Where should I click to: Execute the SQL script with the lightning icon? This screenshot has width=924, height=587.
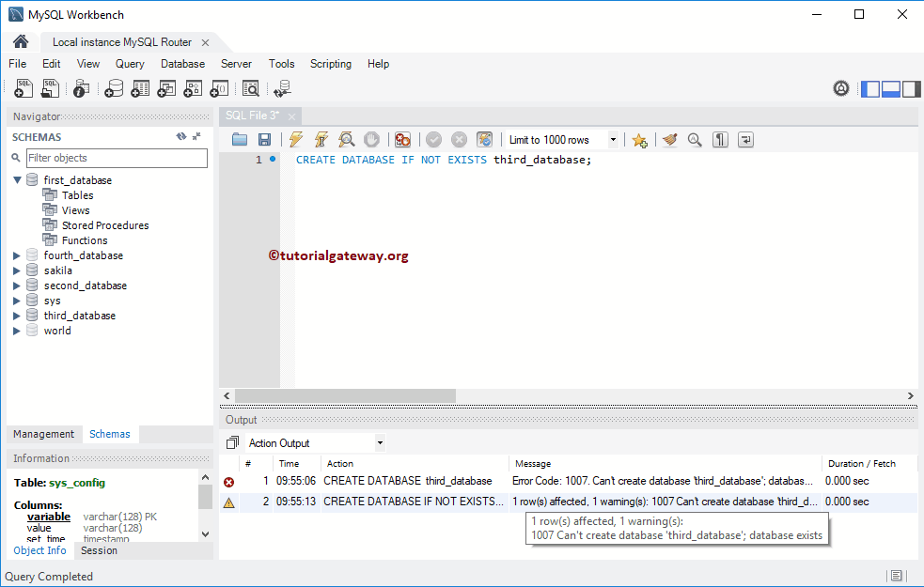[295, 139]
